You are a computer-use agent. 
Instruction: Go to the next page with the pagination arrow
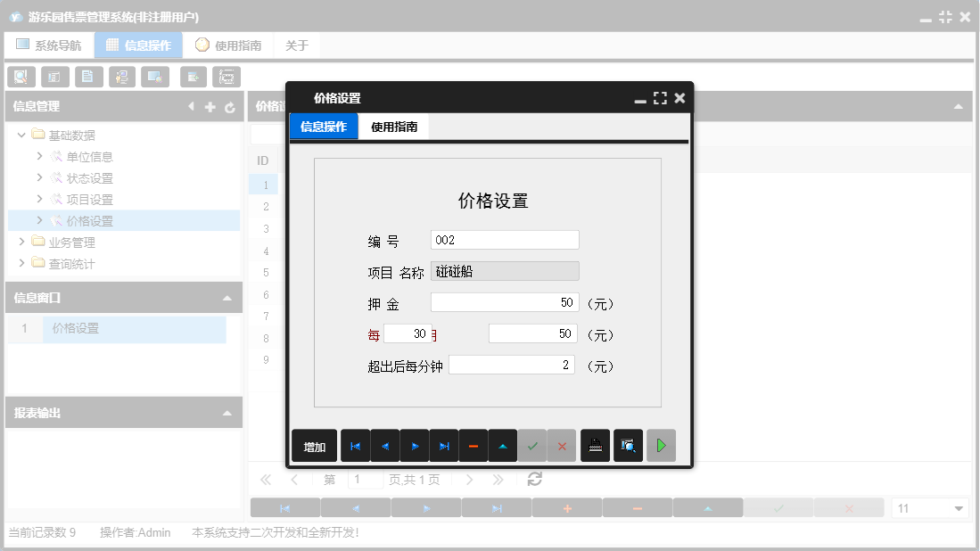click(470, 479)
